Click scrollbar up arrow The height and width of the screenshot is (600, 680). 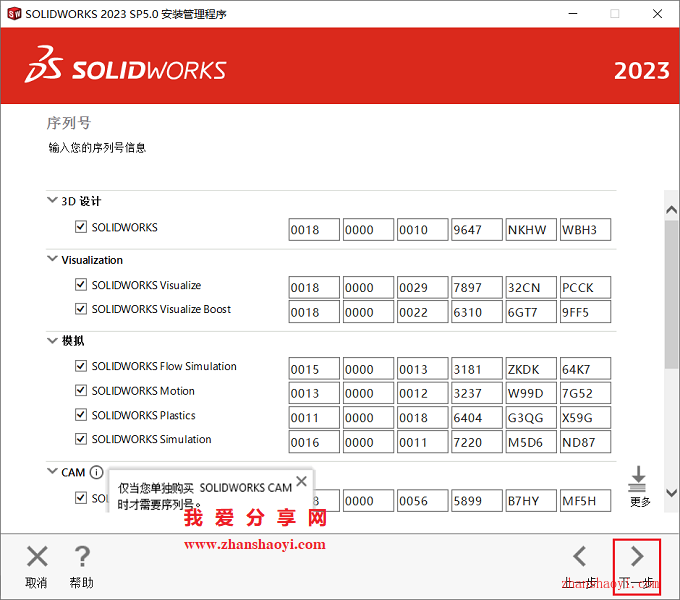[x=671, y=210]
